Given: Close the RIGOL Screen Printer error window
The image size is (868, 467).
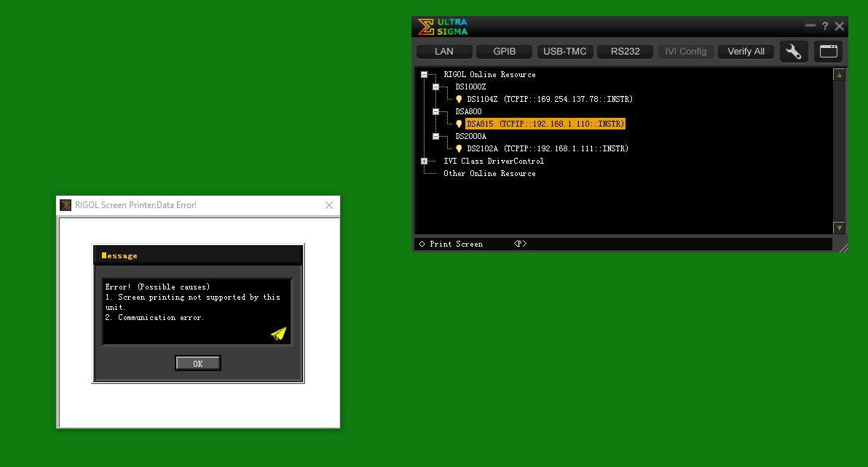Looking at the screenshot, I should point(329,205).
